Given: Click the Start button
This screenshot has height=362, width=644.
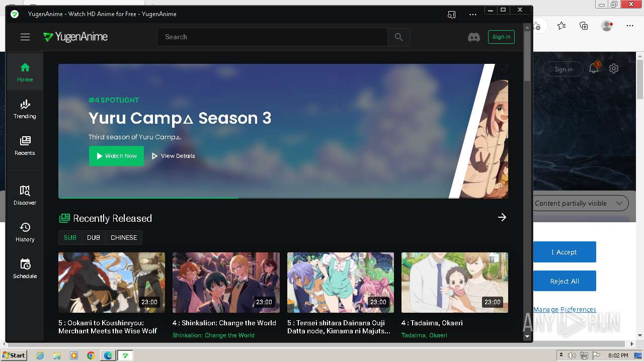Looking at the screenshot, I should (x=14, y=355).
